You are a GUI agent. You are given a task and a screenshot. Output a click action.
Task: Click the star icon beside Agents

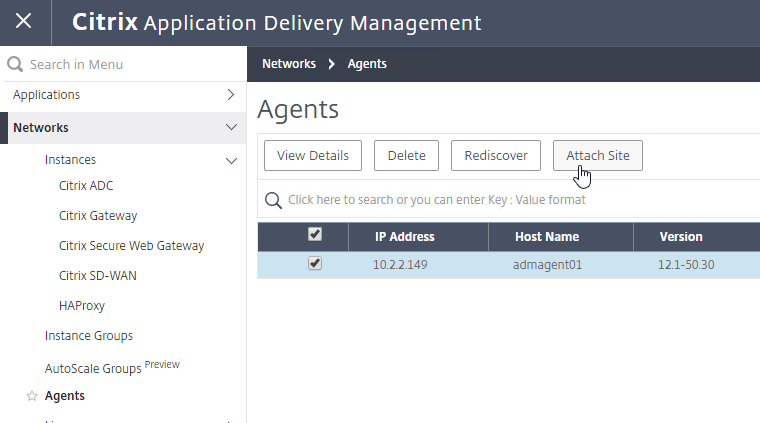[x=32, y=396]
